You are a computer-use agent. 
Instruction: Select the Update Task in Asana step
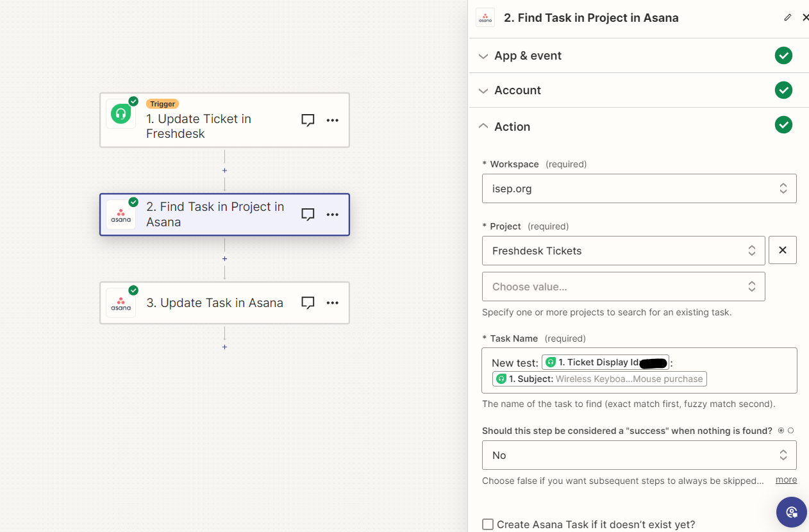pos(224,303)
